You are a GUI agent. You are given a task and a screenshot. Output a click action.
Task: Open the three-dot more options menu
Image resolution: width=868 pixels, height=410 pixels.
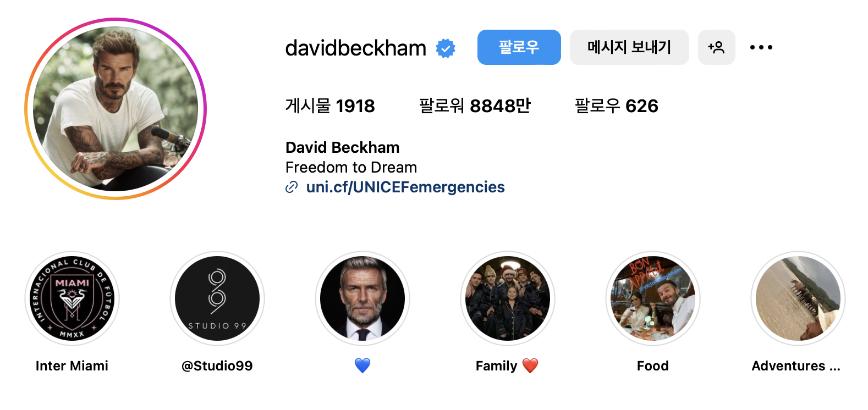[x=761, y=47]
